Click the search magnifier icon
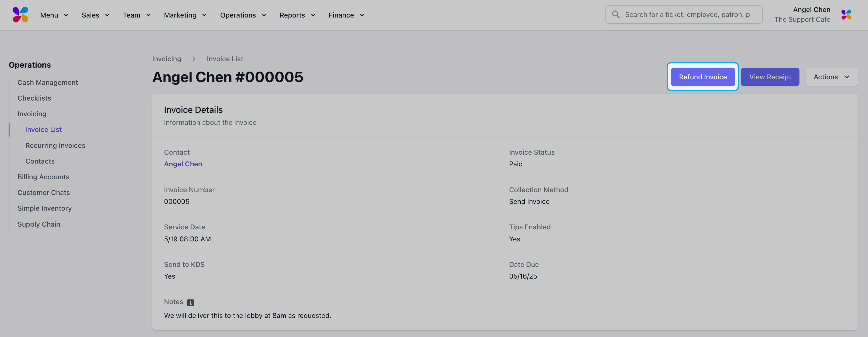868x337 pixels. pos(616,14)
